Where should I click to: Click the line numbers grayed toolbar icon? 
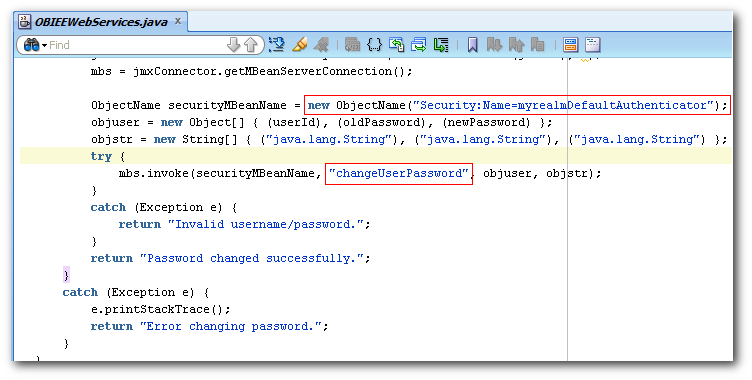coord(352,45)
